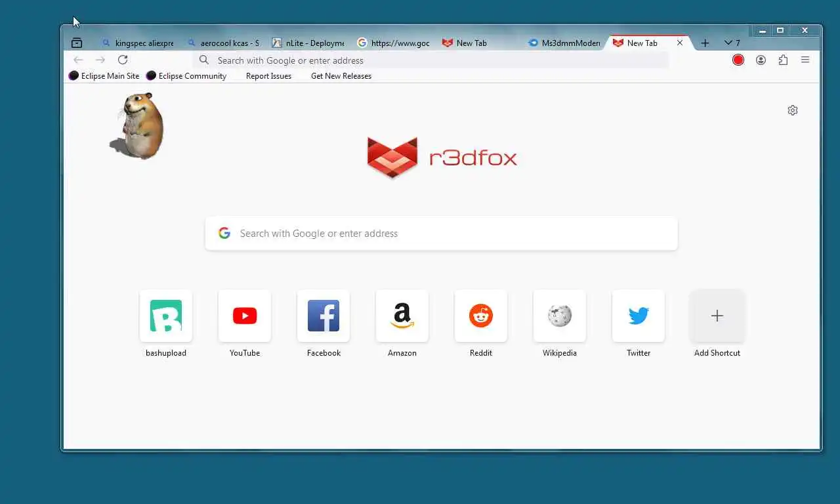
Task: Click the hamster mascot image
Action: coord(137,125)
